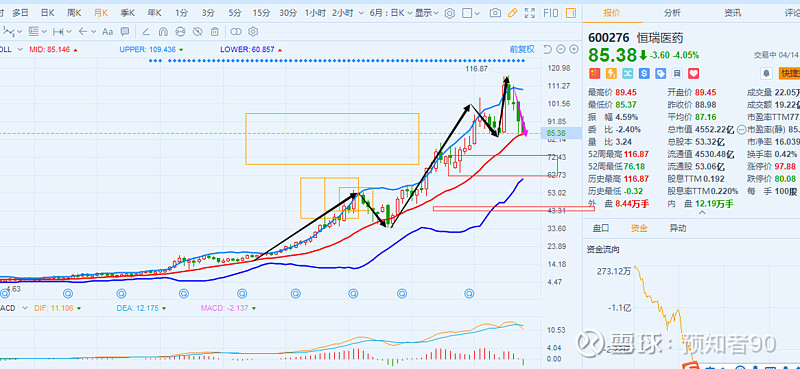Click the sync drawings link icon
Viewport: 800px width, 369px height.
[x=180, y=32]
